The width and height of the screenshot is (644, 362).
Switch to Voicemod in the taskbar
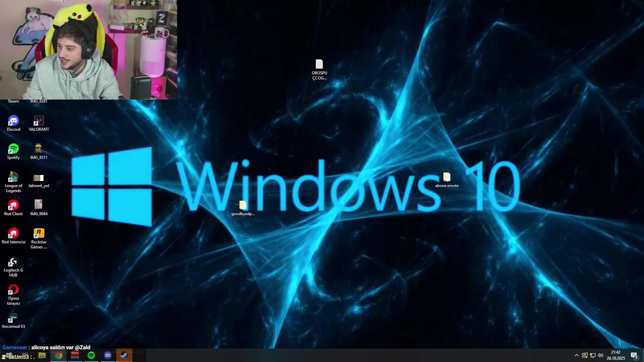(x=75, y=355)
